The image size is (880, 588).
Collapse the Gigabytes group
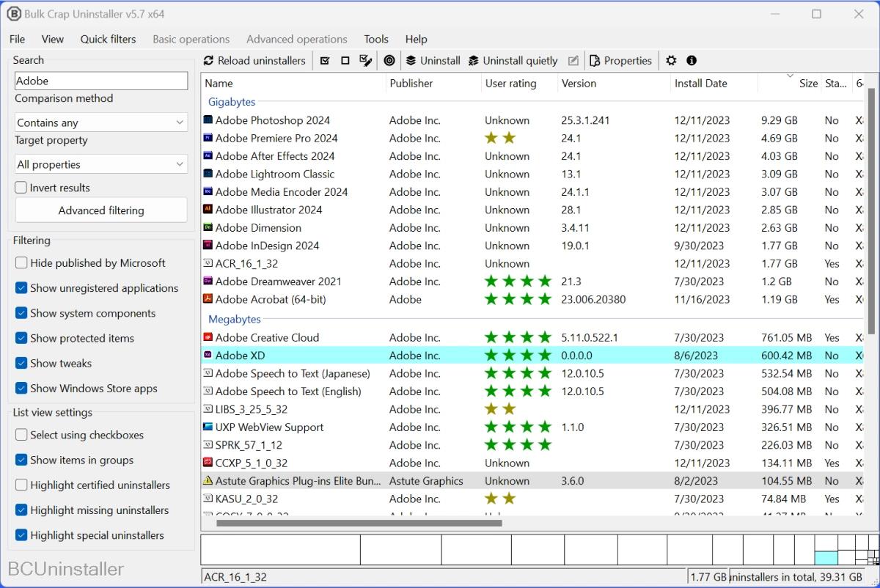pyautogui.click(x=232, y=102)
